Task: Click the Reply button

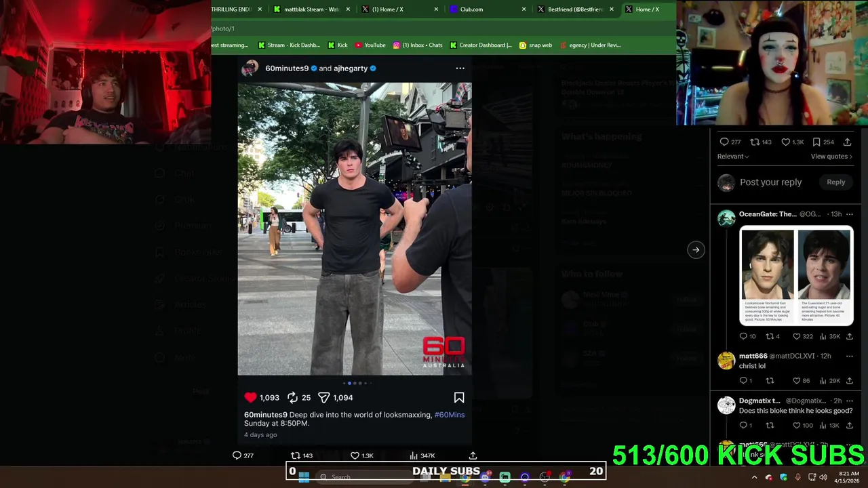Action: click(835, 182)
